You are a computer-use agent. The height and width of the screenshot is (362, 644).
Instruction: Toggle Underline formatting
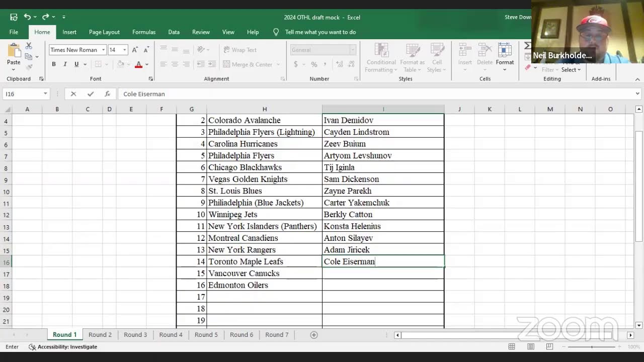pos(76,64)
